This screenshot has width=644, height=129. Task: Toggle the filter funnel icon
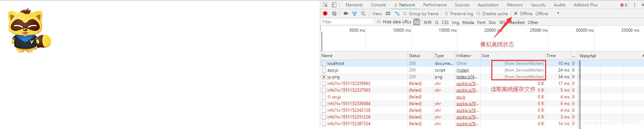click(x=354, y=13)
